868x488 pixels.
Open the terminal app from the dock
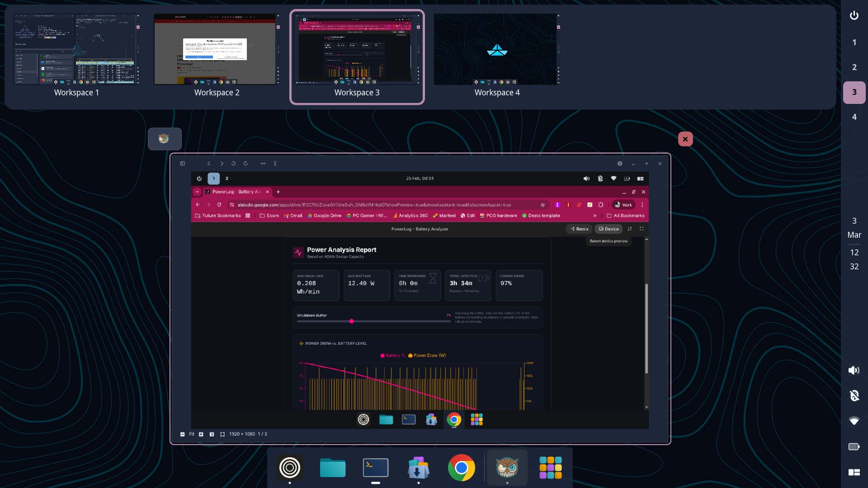[x=375, y=469]
